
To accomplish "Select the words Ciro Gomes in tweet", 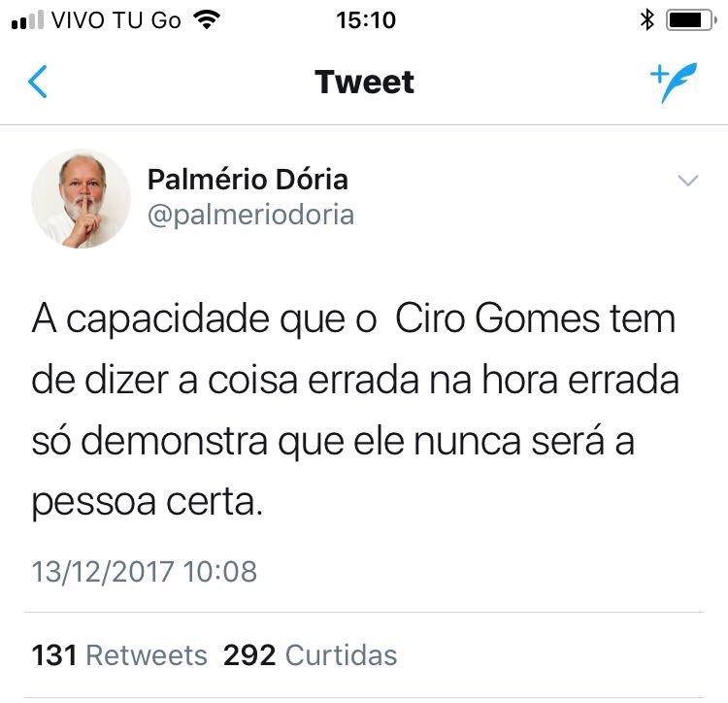I will [497, 318].
